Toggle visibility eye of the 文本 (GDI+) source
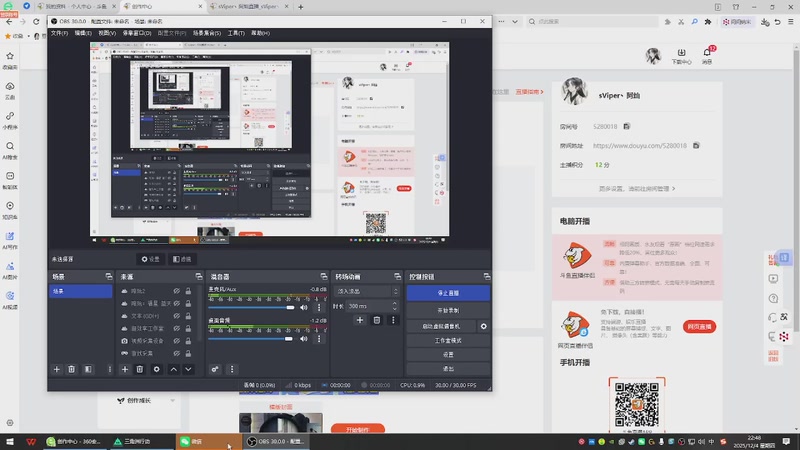Viewport: 800px width, 450px height. 177,316
